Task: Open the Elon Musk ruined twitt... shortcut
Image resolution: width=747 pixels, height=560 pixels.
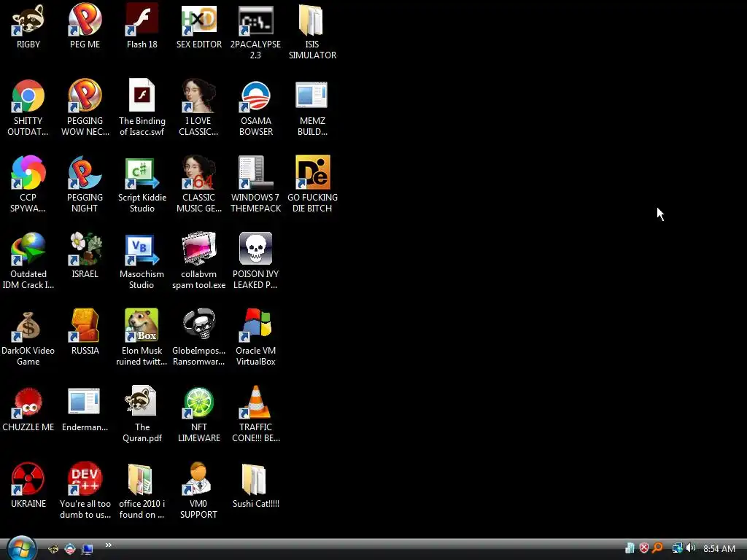Action: tap(142, 325)
